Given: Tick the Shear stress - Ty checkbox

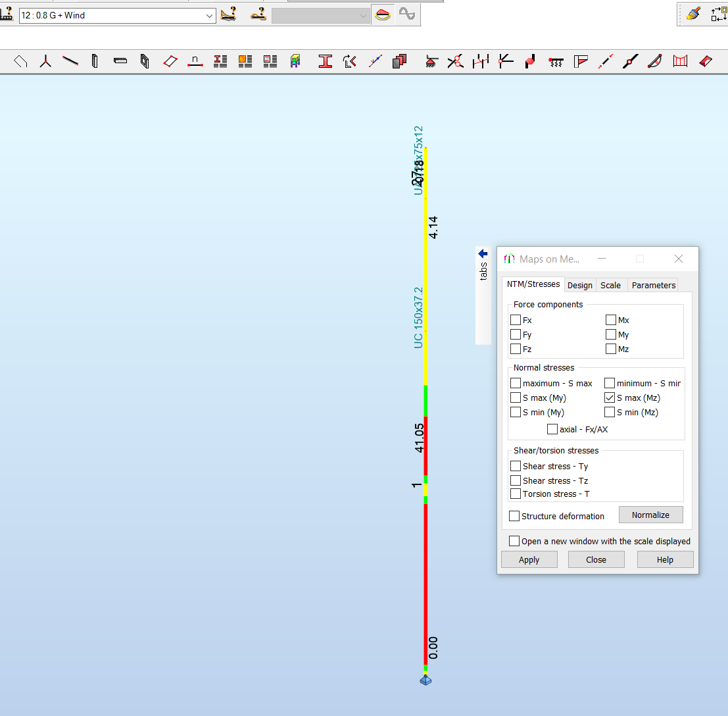Looking at the screenshot, I should (x=516, y=467).
